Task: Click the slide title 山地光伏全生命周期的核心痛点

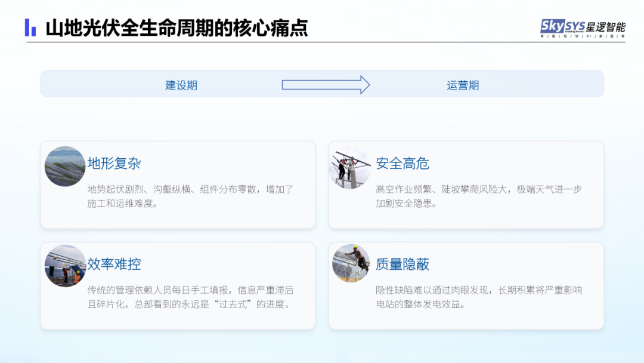Action: click(x=177, y=28)
